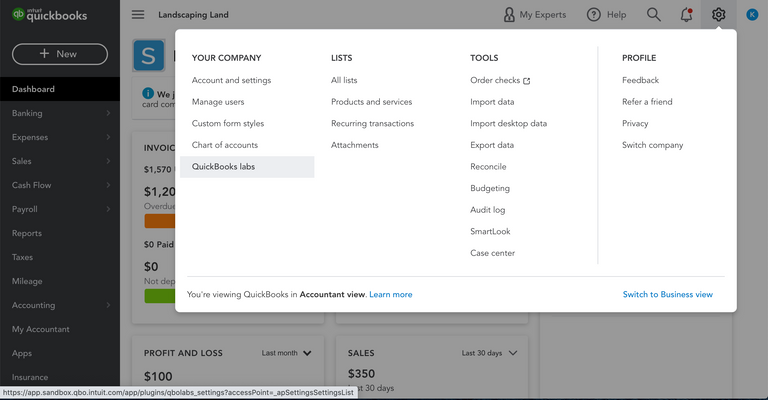Open My Experts
768x400 pixels.
pos(534,15)
